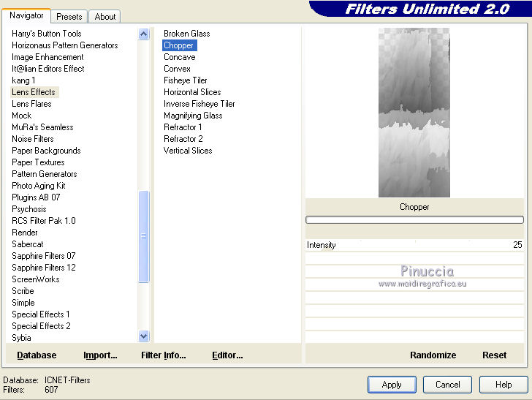Click the Intensity value 25
Image resolution: width=532 pixels, height=400 pixels.
[x=517, y=245]
